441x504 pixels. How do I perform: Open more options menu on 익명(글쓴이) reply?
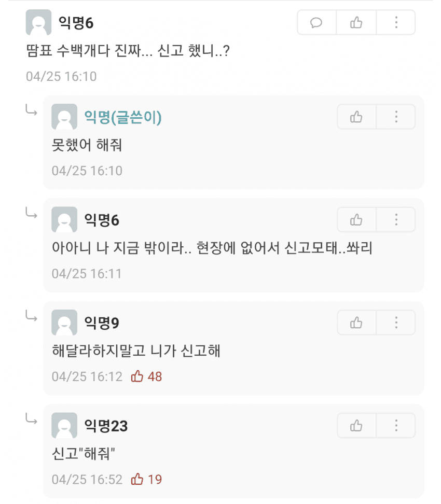tap(396, 117)
